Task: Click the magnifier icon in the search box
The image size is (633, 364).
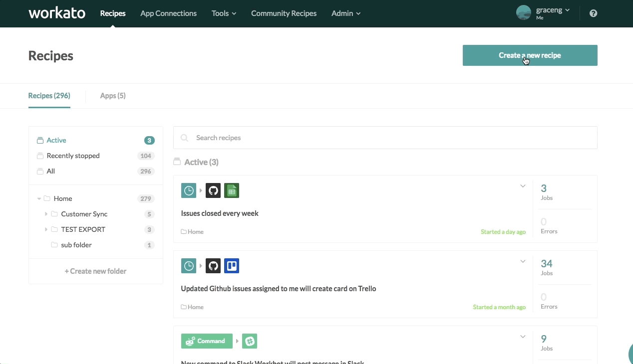Action: (185, 138)
